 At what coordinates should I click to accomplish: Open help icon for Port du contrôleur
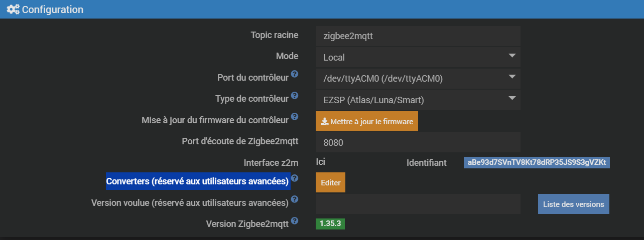coord(295,75)
